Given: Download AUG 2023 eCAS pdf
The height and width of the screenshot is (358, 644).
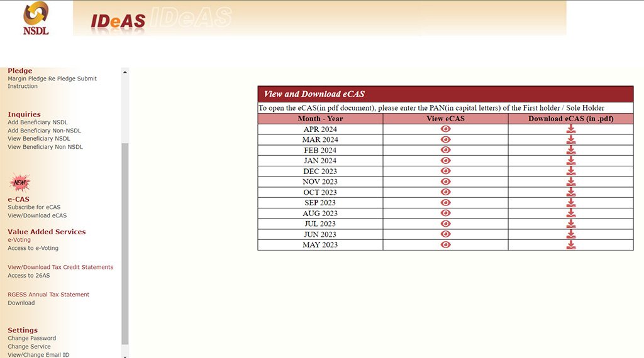Looking at the screenshot, I should [571, 213].
